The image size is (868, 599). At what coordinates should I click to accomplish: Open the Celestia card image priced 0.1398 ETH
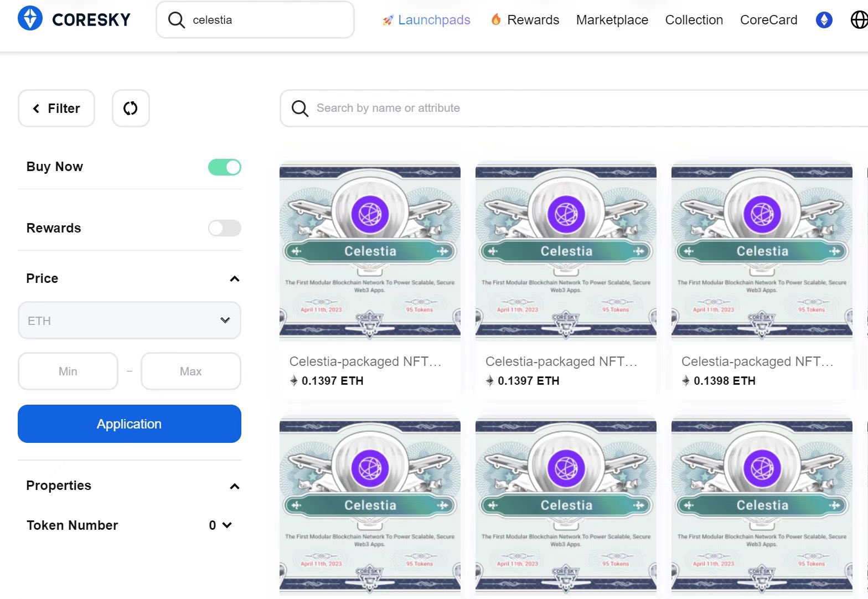point(762,251)
